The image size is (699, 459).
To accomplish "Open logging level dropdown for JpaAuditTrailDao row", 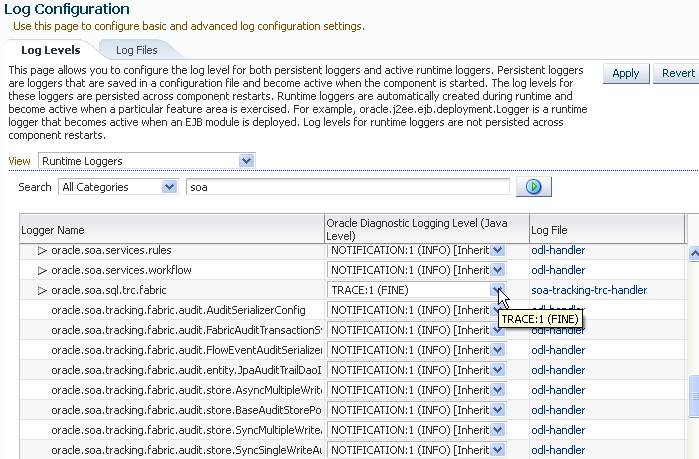I will (416, 370).
